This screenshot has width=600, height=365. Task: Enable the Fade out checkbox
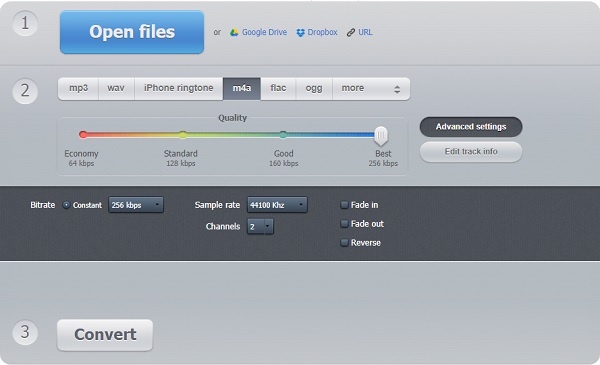[344, 224]
